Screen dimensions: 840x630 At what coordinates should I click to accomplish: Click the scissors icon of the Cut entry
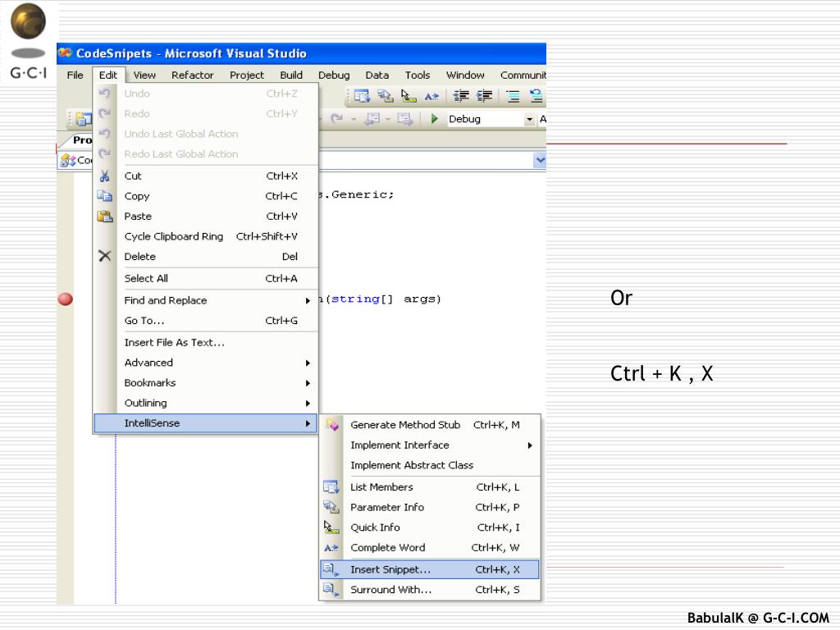[104, 176]
